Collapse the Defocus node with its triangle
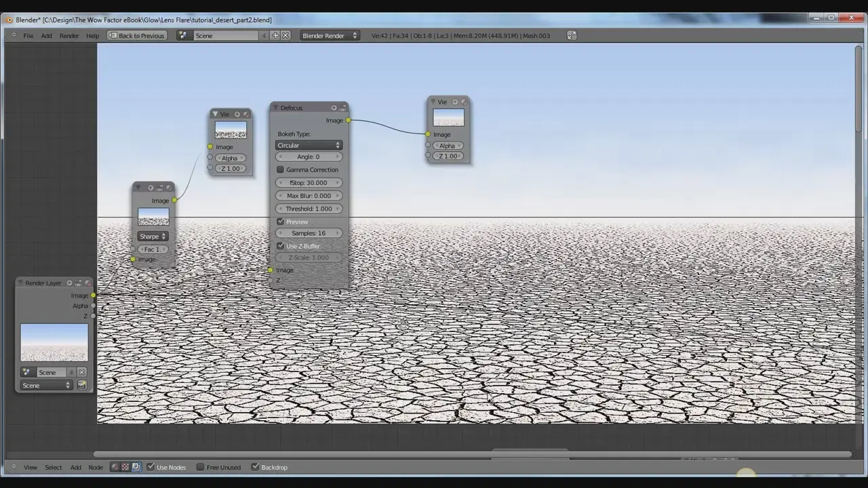Image resolution: width=868 pixels, height=488 pixels. click(x=275, y=108)
